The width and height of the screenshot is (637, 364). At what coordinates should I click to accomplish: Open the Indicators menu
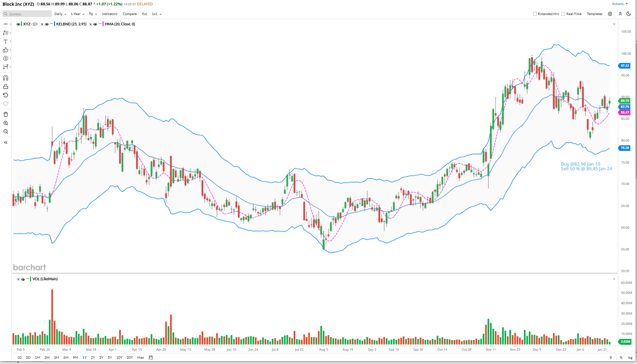tap(110, 14)
